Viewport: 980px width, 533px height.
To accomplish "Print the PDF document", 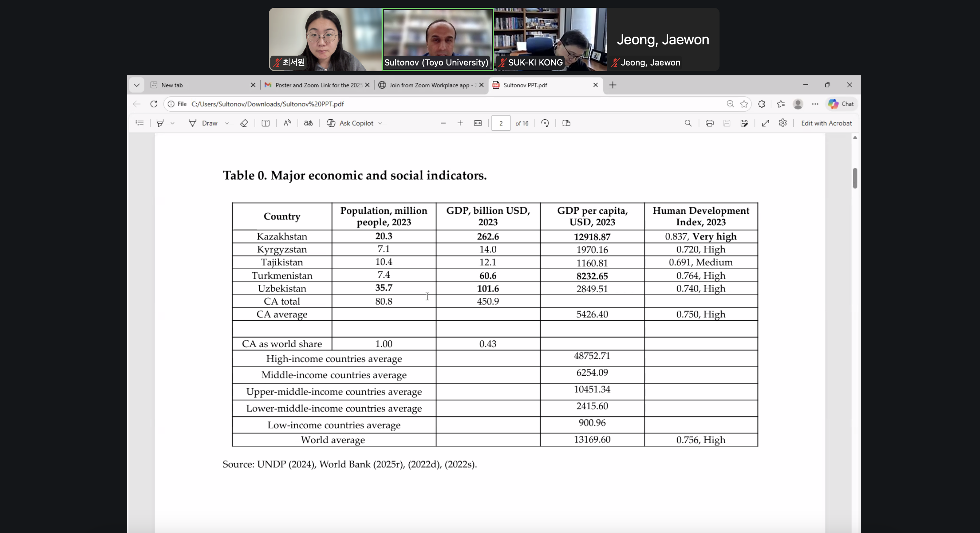I will [709, 123].
